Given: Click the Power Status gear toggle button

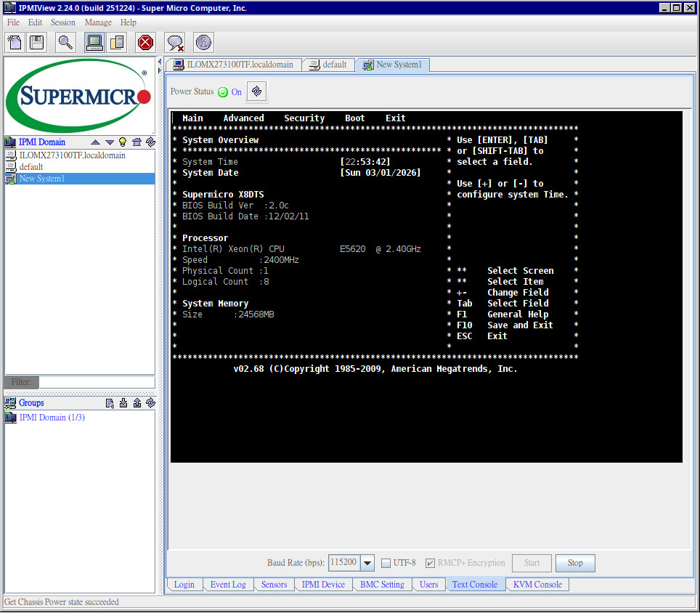Looking at the screenshot, I should tap(256, 91).
